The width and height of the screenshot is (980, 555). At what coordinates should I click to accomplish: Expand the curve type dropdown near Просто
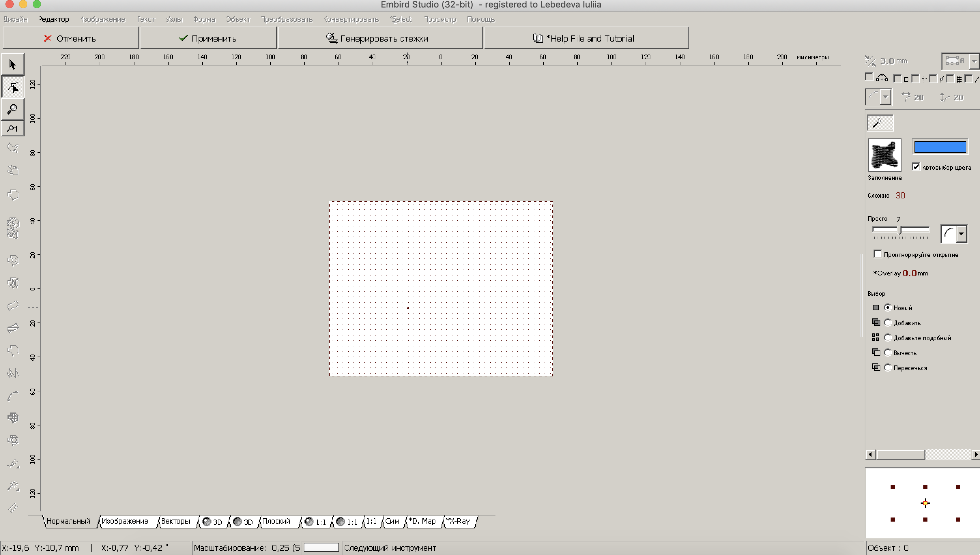[961, 234]
